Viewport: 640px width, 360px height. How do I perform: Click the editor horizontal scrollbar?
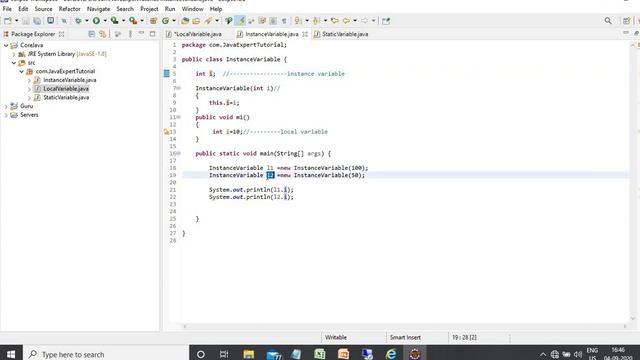pos(404,327)
